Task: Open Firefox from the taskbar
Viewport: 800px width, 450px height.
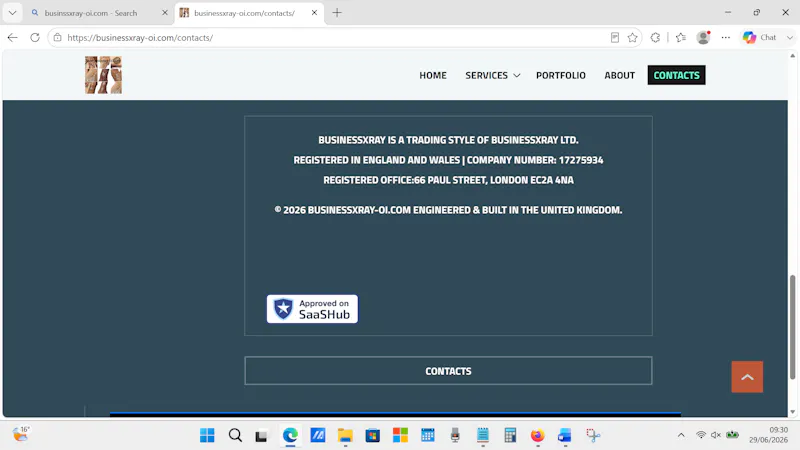Action: pos(537,435)
